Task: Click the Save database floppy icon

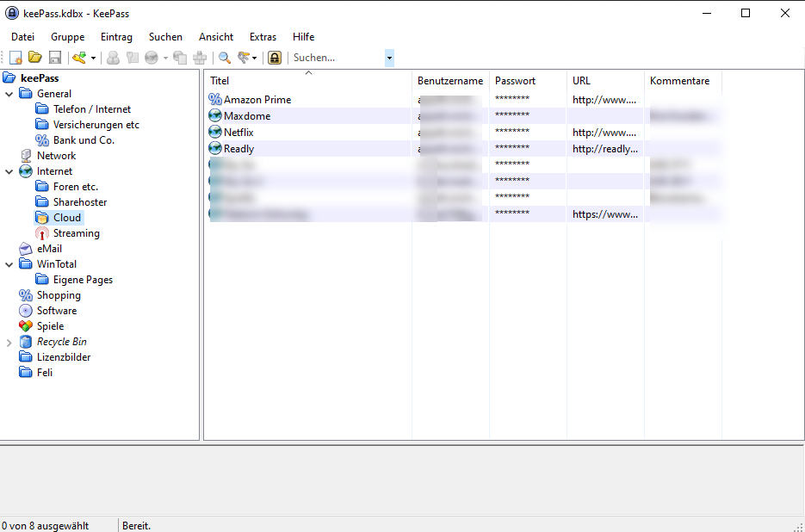Action: click(x=55, y=58)
